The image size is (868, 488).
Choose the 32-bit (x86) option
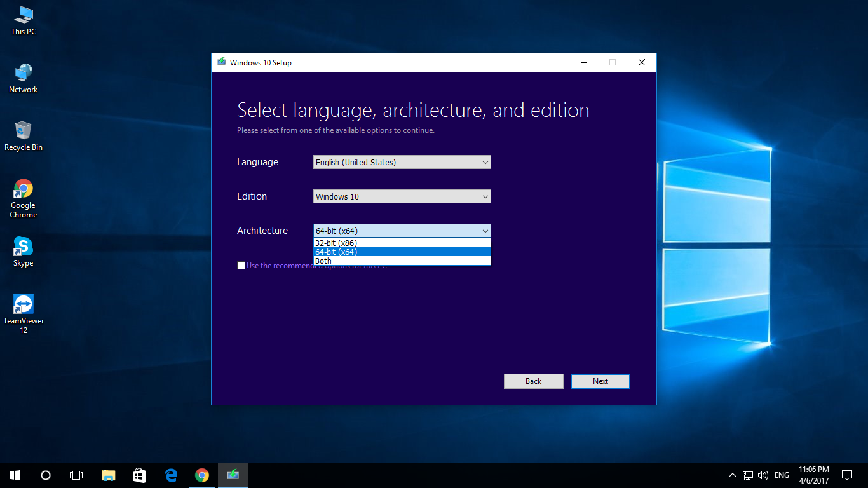[x=402, y=243]
